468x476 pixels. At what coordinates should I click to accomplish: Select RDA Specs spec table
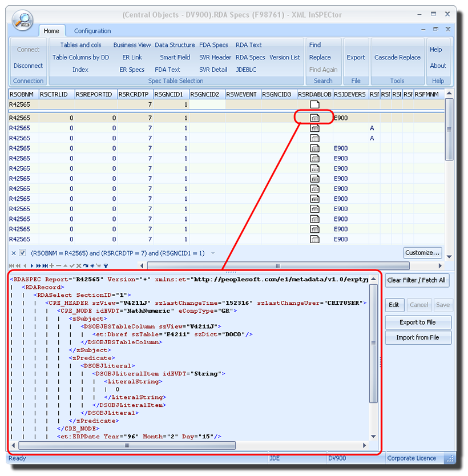pyautogui.click(x=250, y=58)
